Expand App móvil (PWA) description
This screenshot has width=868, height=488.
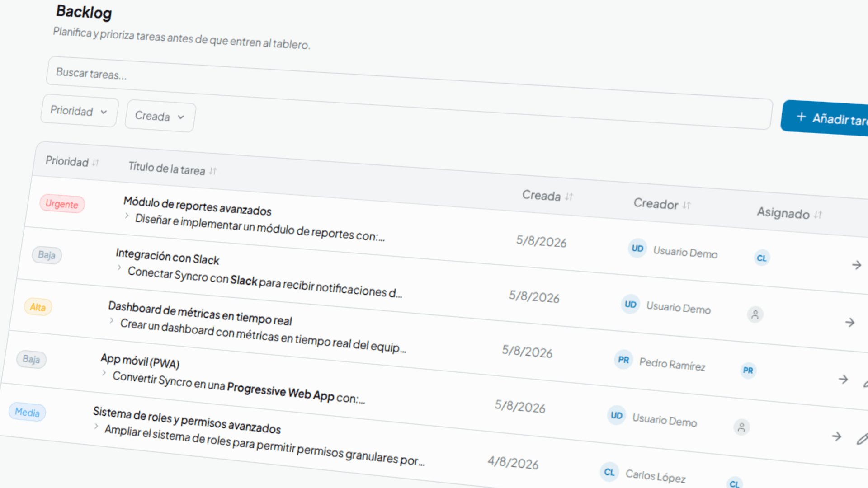tap(104, 373)
